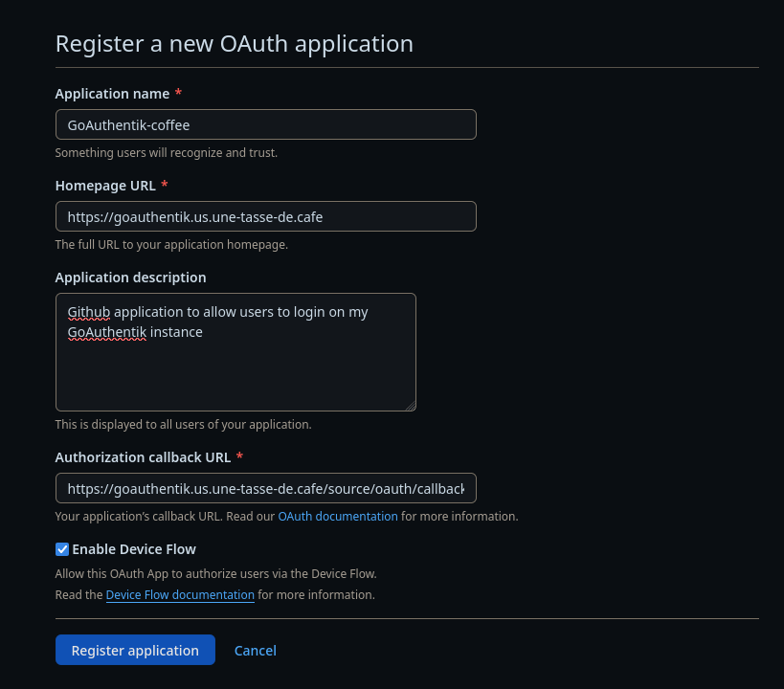Click the Homepage URL label

[x=105, y=186]
